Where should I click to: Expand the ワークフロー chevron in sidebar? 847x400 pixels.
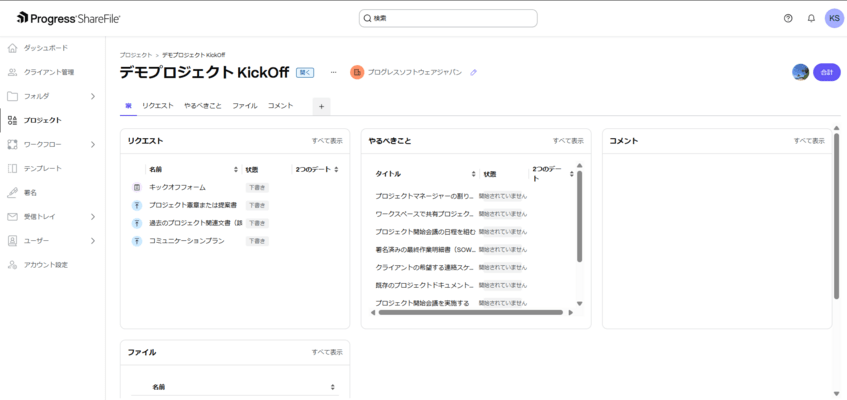[93, 144]
